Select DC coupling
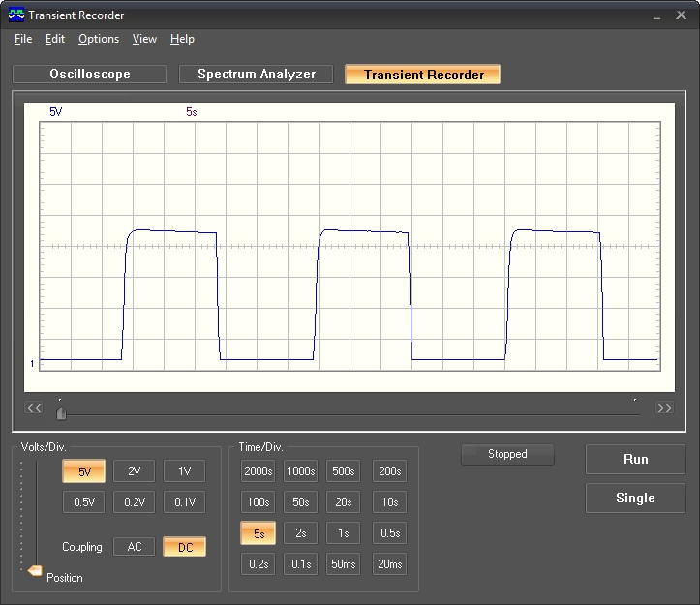Screen dimensions: 700x605 tap(184, 547)
